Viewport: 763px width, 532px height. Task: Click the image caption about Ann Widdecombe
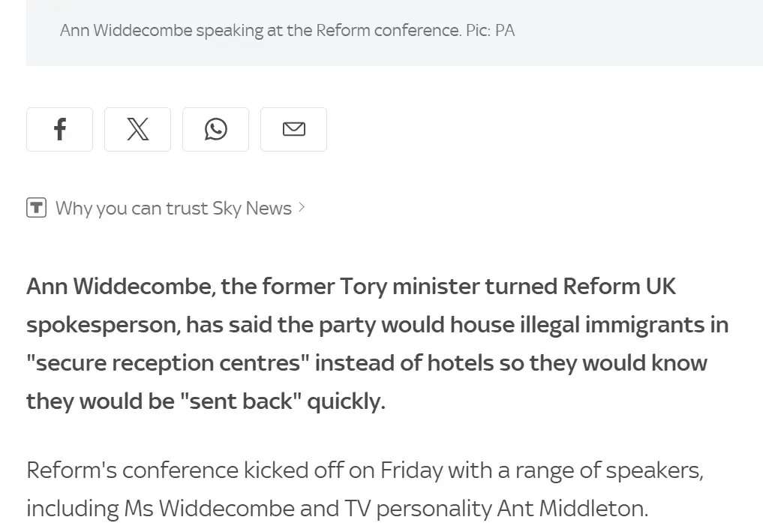point(287,31)
